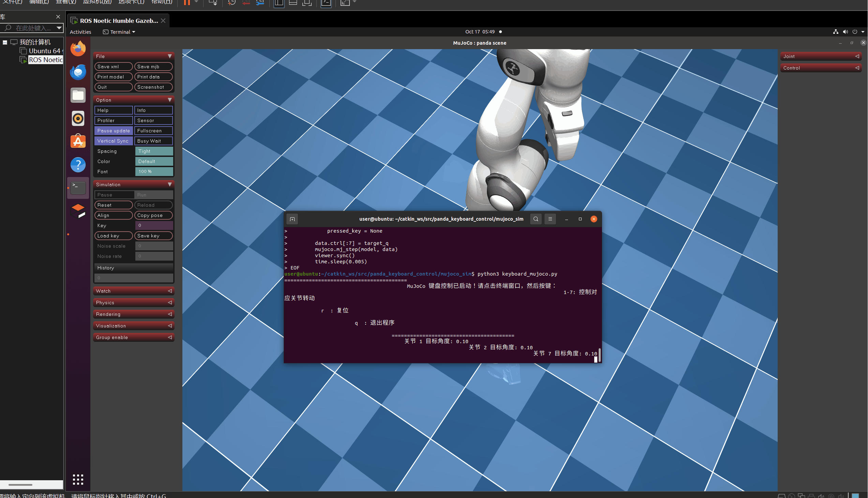The image size is (868, 498).
Task: Click the Copy pose button
Action: [153, 216]
